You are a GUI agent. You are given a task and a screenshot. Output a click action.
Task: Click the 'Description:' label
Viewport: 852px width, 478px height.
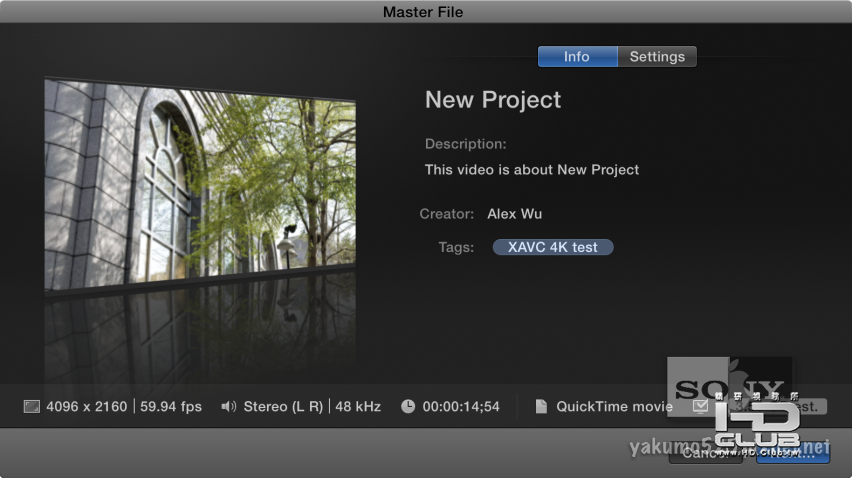466,144
